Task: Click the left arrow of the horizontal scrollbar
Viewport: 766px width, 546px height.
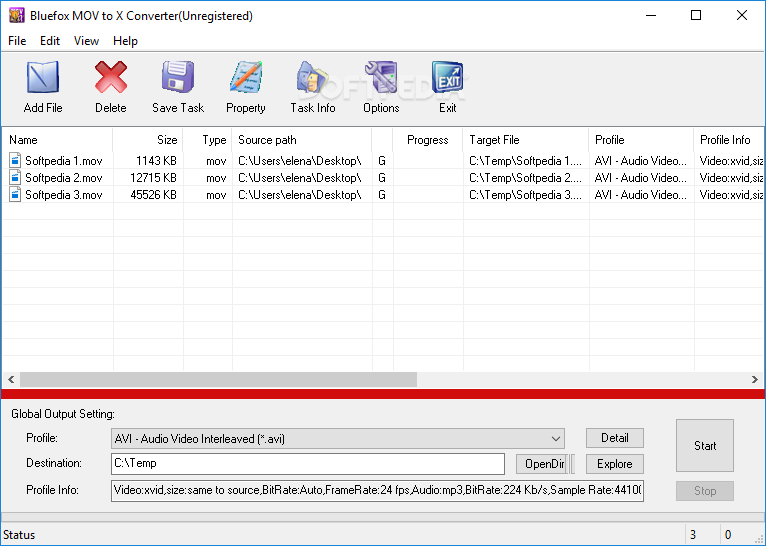Action: pyautogui.click(x=11, y=379)
